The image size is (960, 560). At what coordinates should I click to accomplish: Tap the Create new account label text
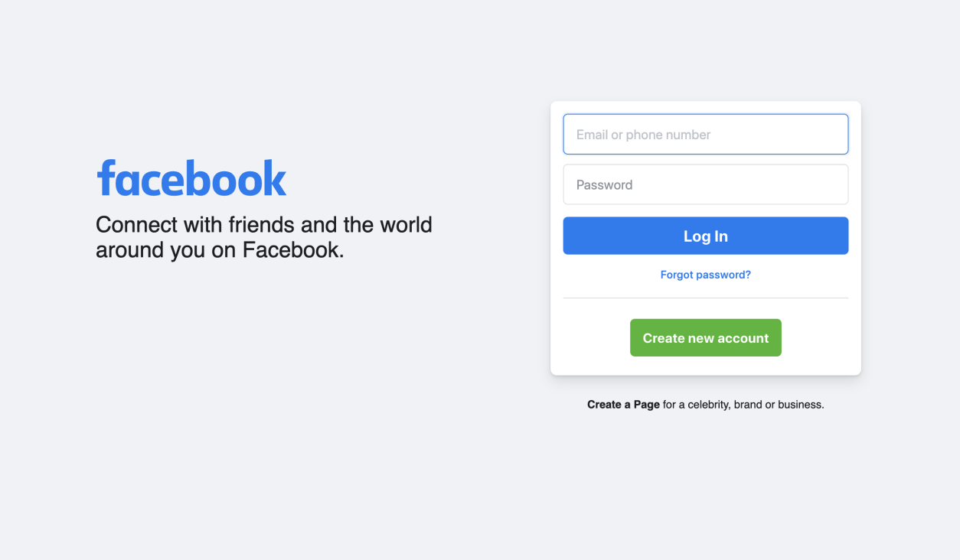click(x=705, y=337)
